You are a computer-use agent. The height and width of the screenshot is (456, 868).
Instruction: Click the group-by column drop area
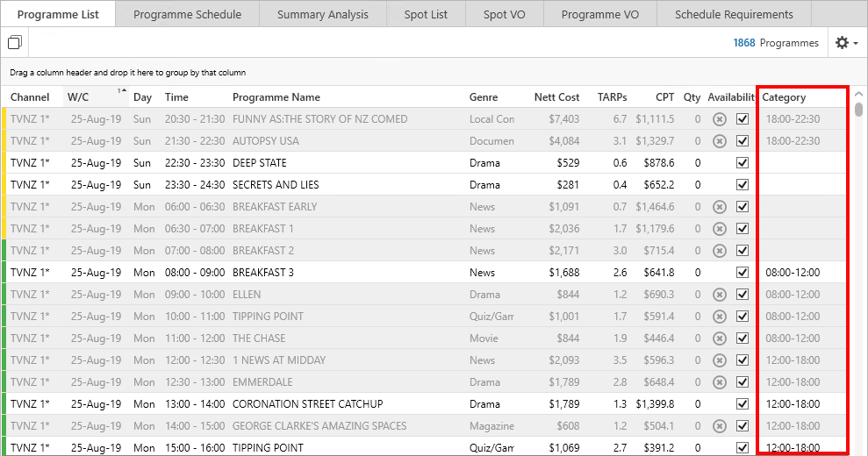pos(434,73)
